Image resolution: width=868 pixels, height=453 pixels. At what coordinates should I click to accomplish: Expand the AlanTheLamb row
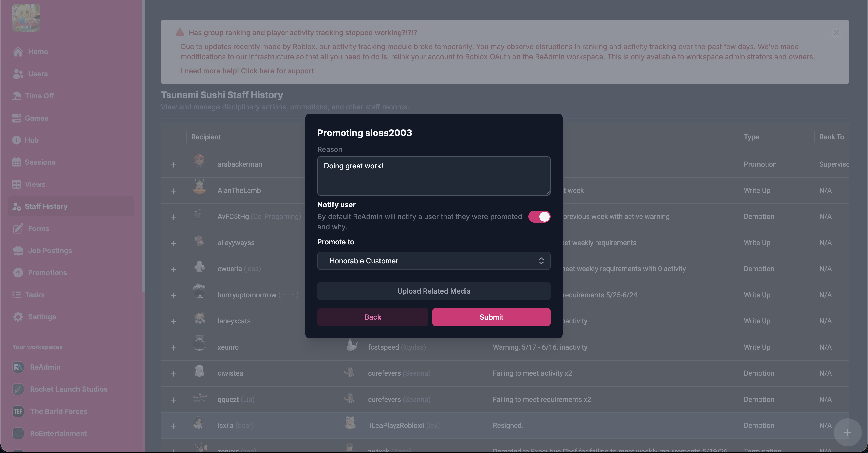[x=173, y=191]
